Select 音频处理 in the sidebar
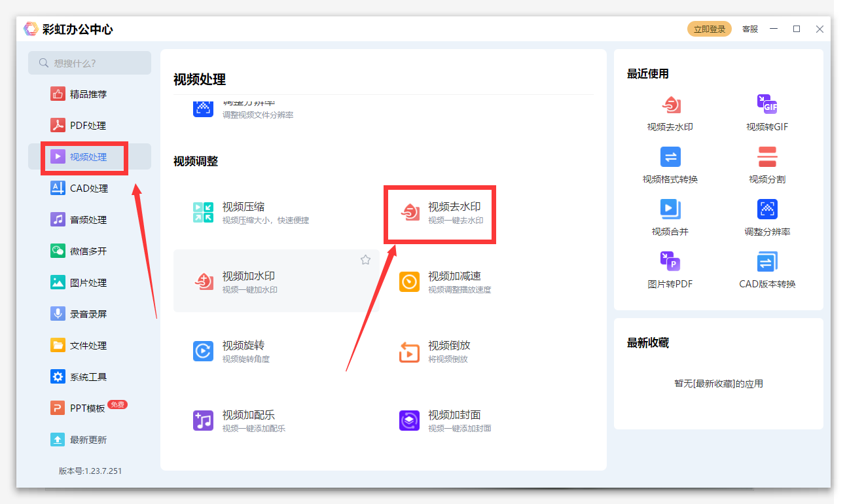The width and height of the screenshot is (847, 504). (90, 220)
